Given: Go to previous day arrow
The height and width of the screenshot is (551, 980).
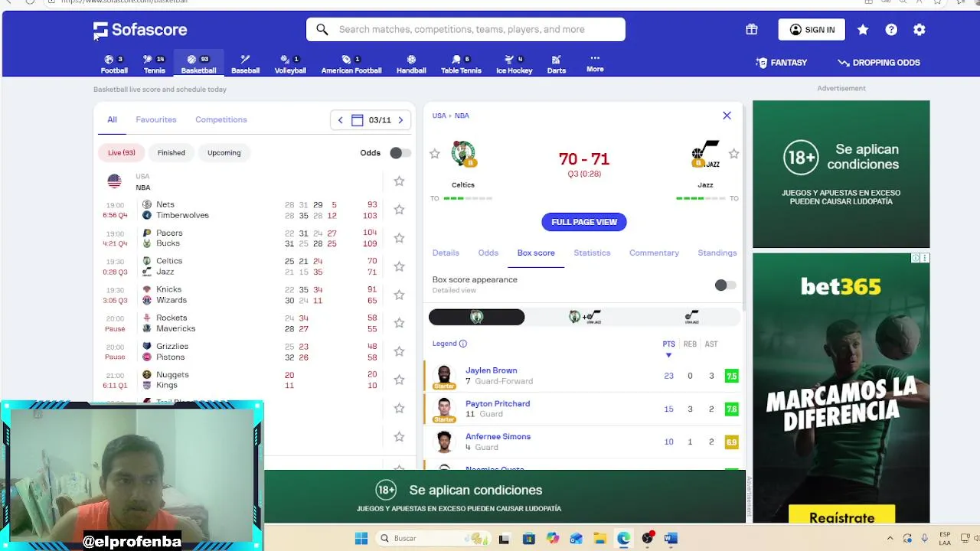Looking at the screenshot, I should tap(340, 120).
